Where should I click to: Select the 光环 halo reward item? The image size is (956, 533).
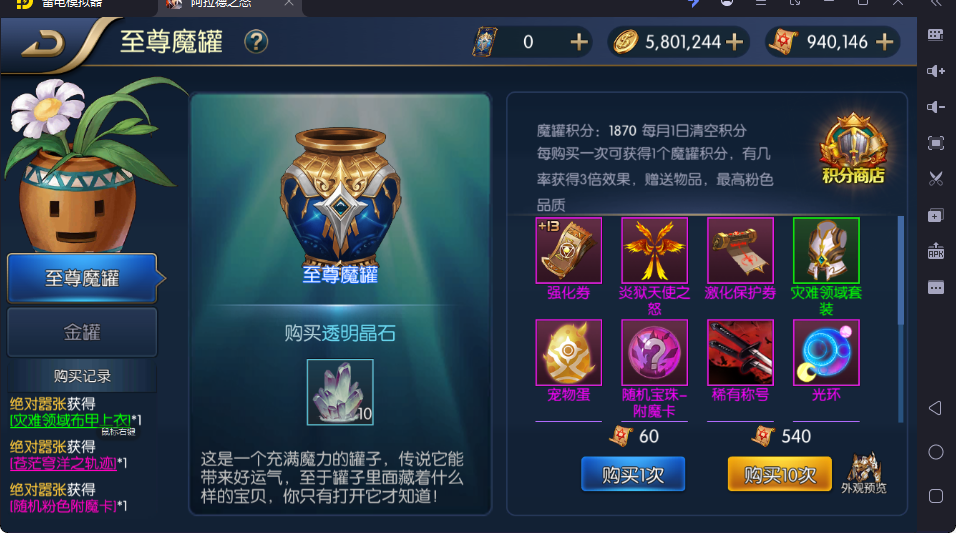[826, 352]
